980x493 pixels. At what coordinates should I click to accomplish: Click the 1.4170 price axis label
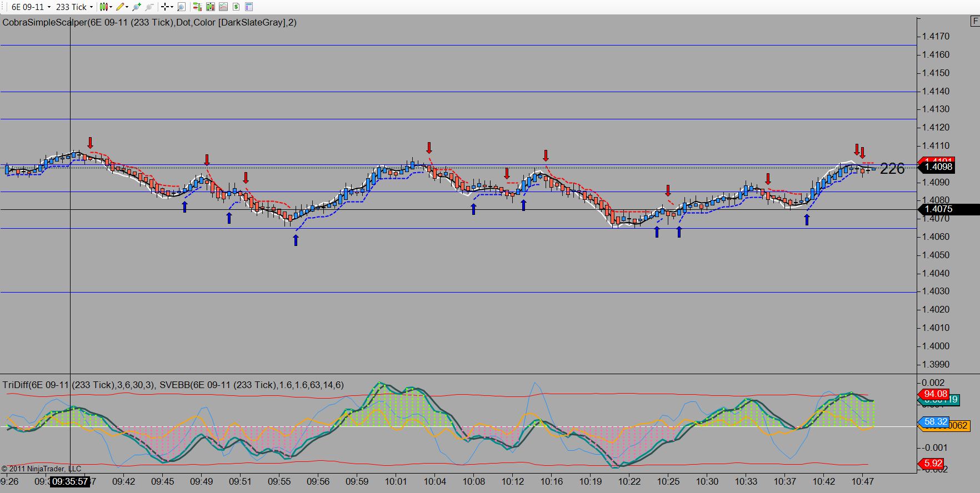936,37
